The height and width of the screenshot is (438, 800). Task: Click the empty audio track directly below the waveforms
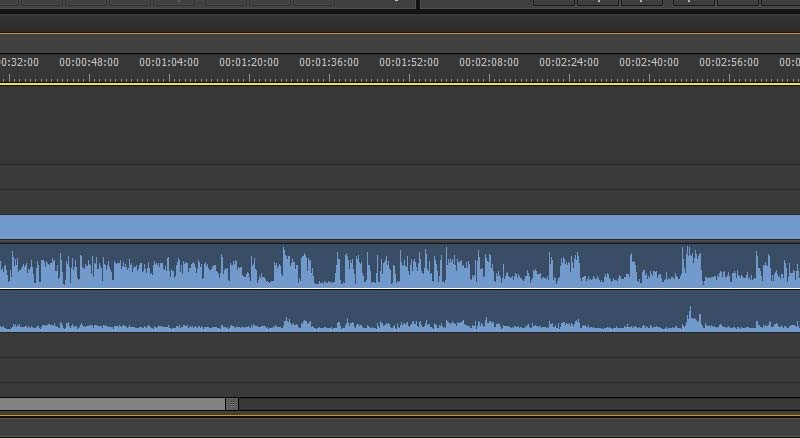(400, 345)
